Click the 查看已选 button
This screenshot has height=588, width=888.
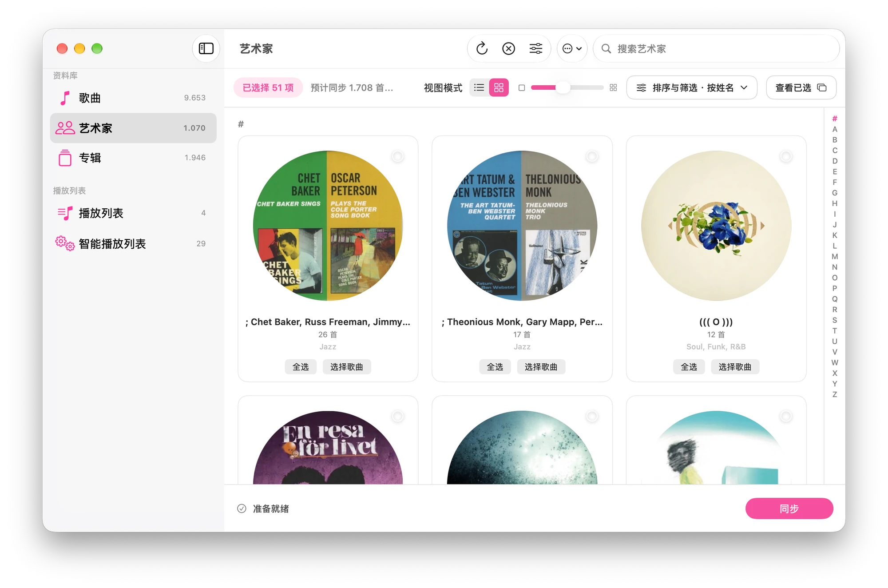click(x=801, y=87)
